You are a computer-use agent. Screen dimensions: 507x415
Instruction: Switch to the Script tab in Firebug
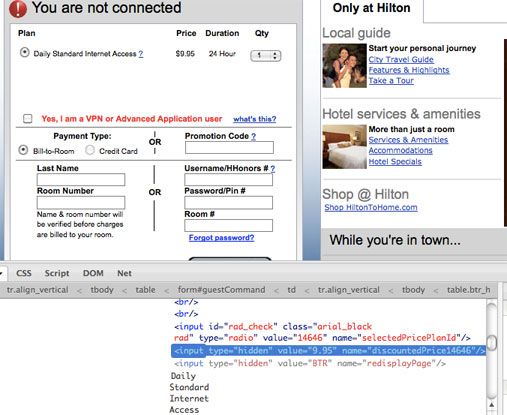coord(57,273)
